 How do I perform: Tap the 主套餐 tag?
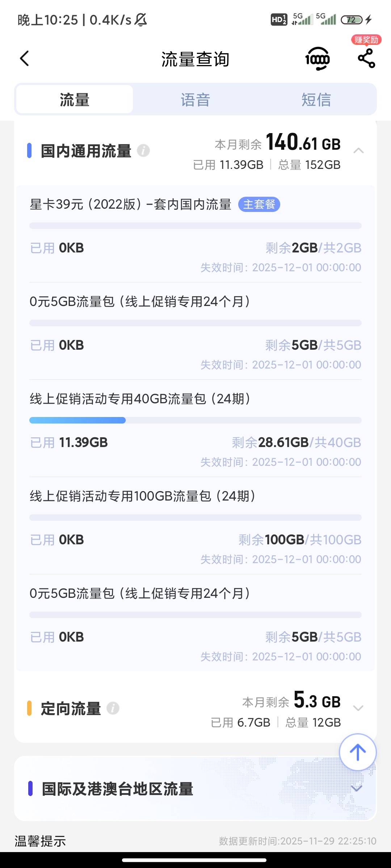click(259, 204)
